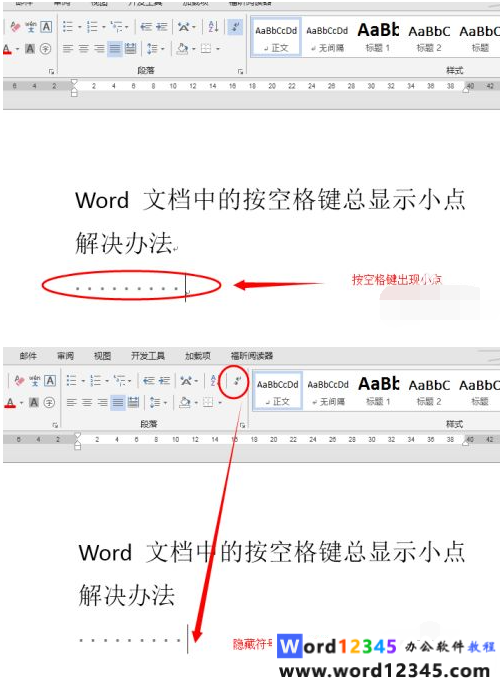The image size is (500, 690).
Task: Apply 标题 1 style in lower gallery
Action: 379,391
